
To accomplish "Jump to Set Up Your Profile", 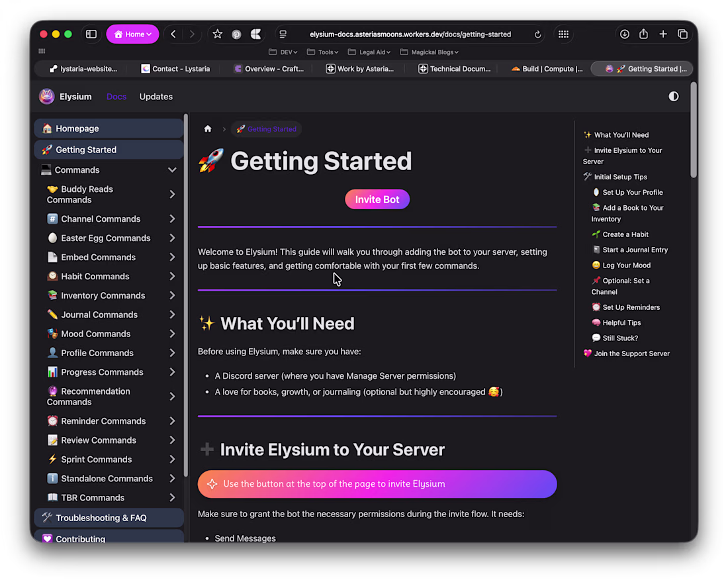I will [627, 192].
